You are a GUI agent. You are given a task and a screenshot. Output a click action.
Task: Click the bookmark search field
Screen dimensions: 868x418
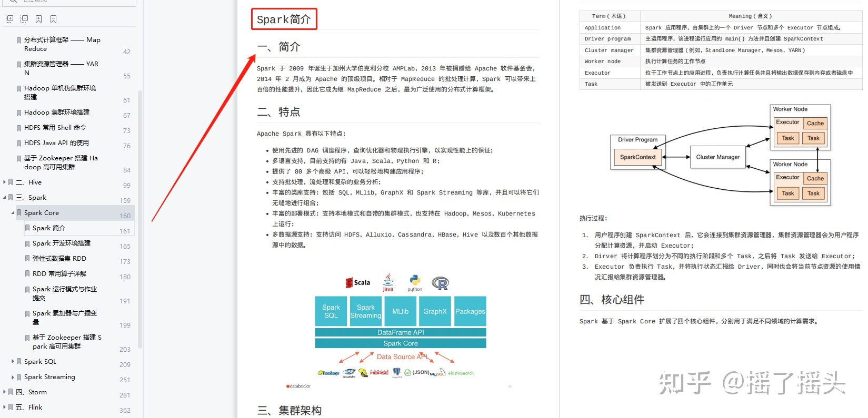(68, 2)
